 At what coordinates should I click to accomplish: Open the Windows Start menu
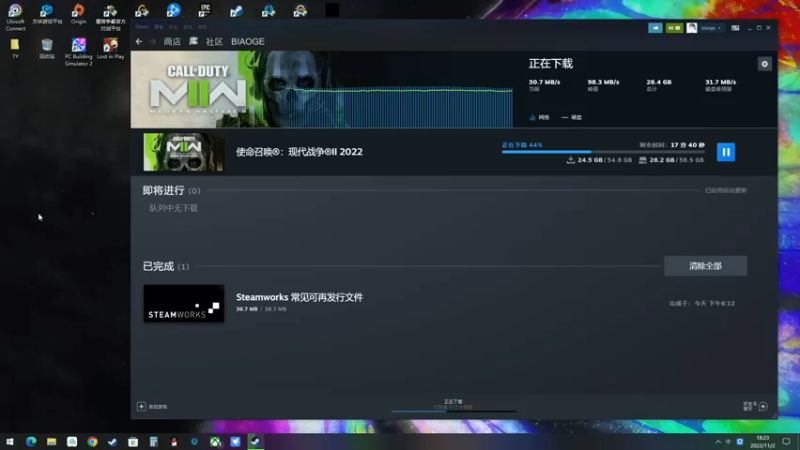point(10,442)
